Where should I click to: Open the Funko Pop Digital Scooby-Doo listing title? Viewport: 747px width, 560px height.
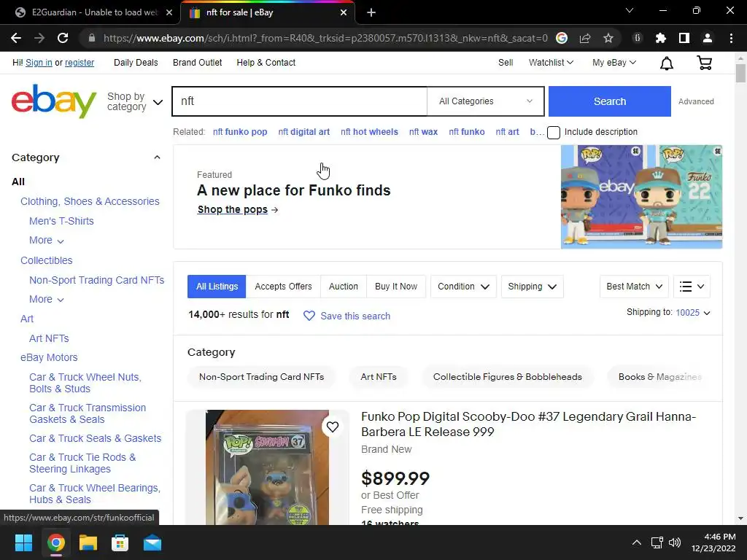coord(528,424)
